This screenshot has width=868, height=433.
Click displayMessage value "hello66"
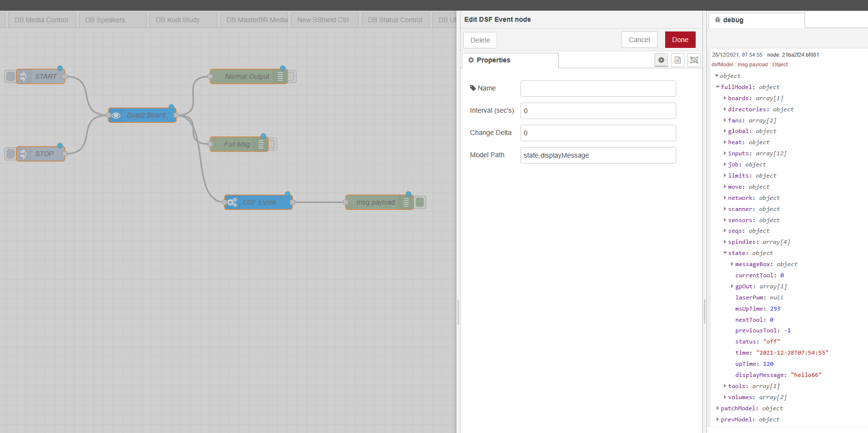[806, 375]
